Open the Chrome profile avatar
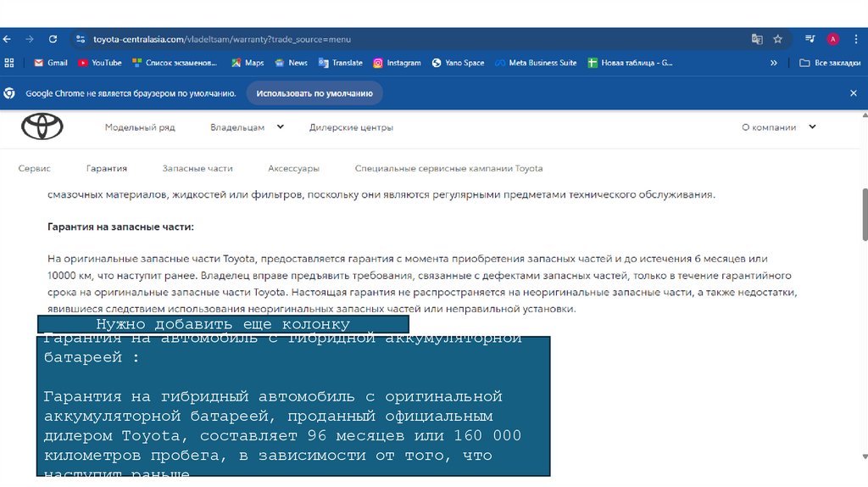Screen dimensions: 868x487 click(x=832, y=39)
